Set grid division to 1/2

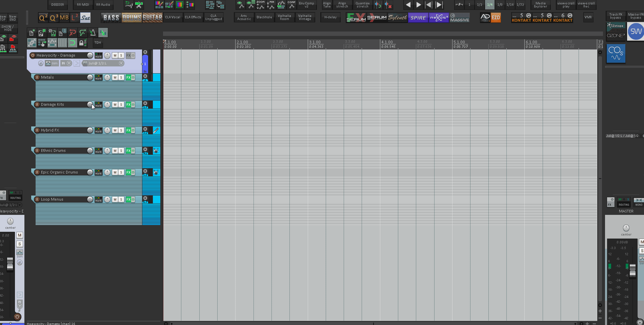point(480,5)
